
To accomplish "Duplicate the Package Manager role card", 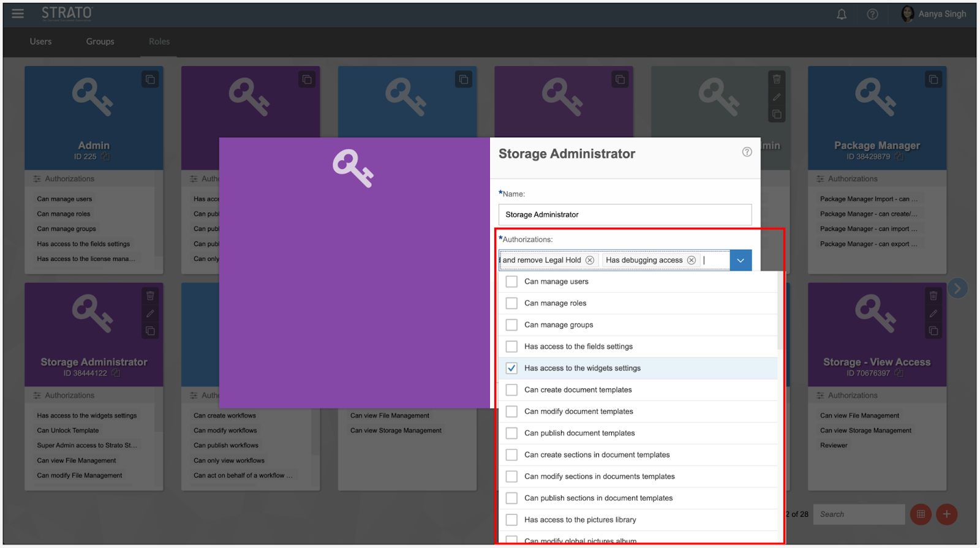I will point(933,80).
